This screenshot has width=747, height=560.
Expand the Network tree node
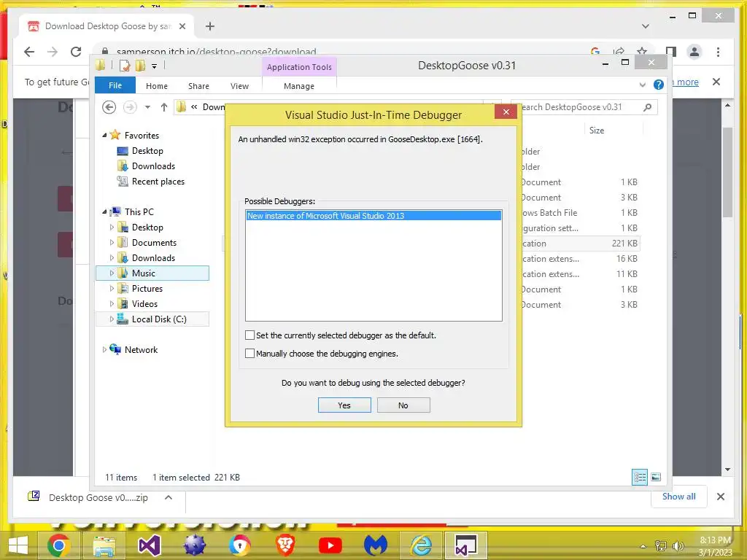pyautogui.click(x=104, y=349)
